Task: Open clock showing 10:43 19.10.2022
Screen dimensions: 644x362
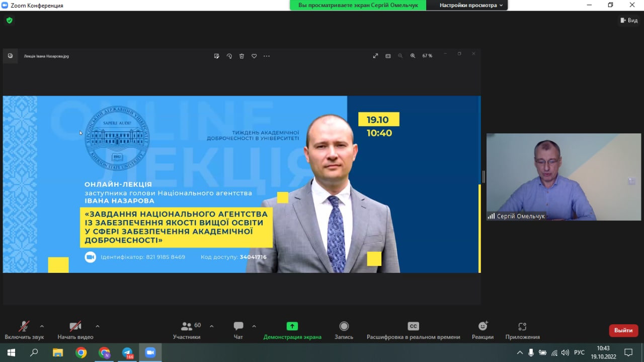Action: [603, 352]
